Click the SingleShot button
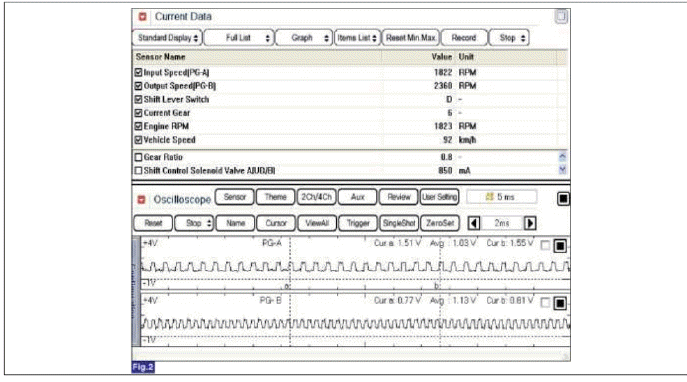The width and height of the screenshot is (687, 382). (399, 223)
